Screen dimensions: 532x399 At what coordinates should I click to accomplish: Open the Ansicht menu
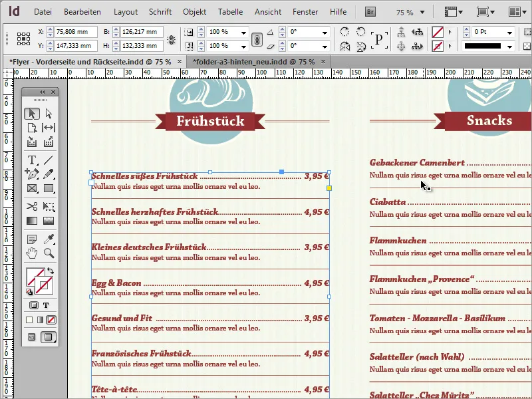pos(268,12)
